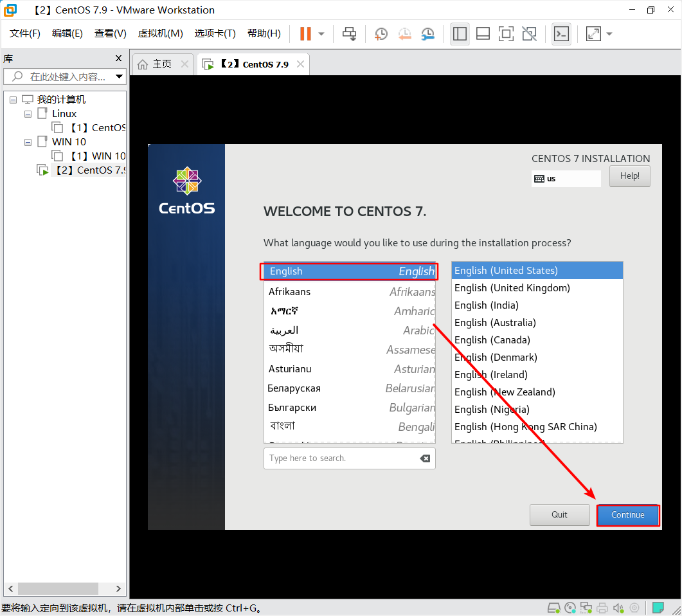This screenshot has height=616, width=682.
Task: Send Ctrl+Alt+Del to the VM
Action: (349, 33)
